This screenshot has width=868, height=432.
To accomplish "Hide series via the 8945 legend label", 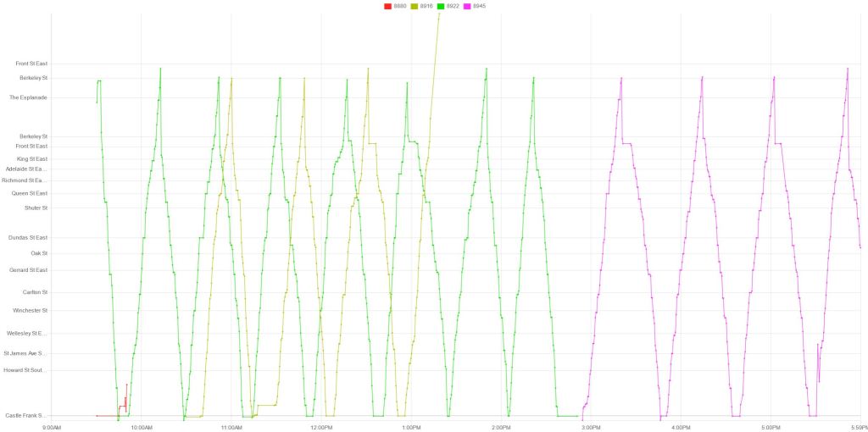I will (479, 6).
